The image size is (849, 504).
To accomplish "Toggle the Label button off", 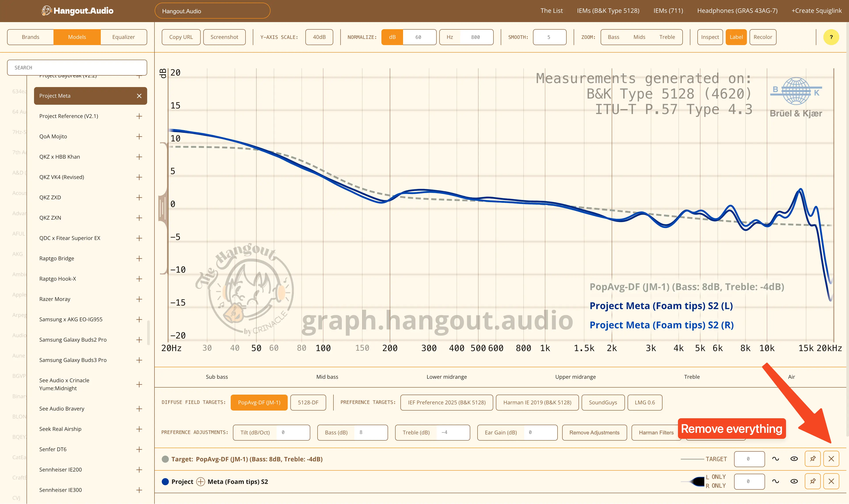I will pos(736,37).
